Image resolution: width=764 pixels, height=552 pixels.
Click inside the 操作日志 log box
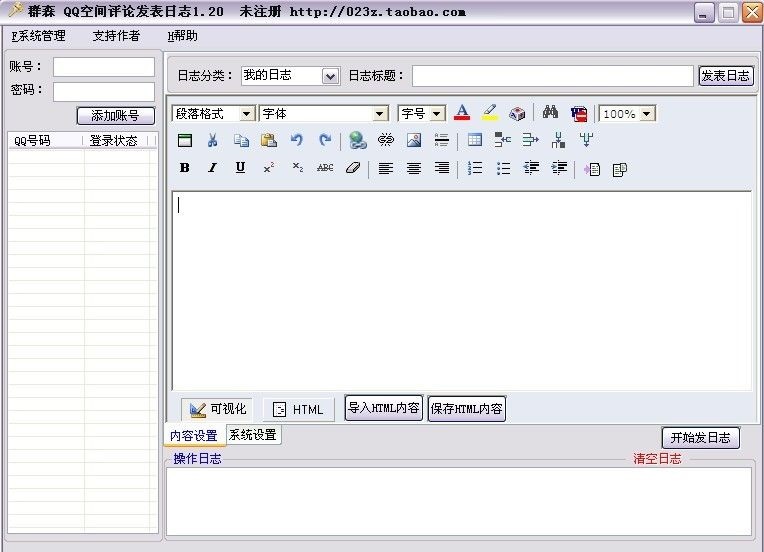pyautogui.click(x=459, y=501)
